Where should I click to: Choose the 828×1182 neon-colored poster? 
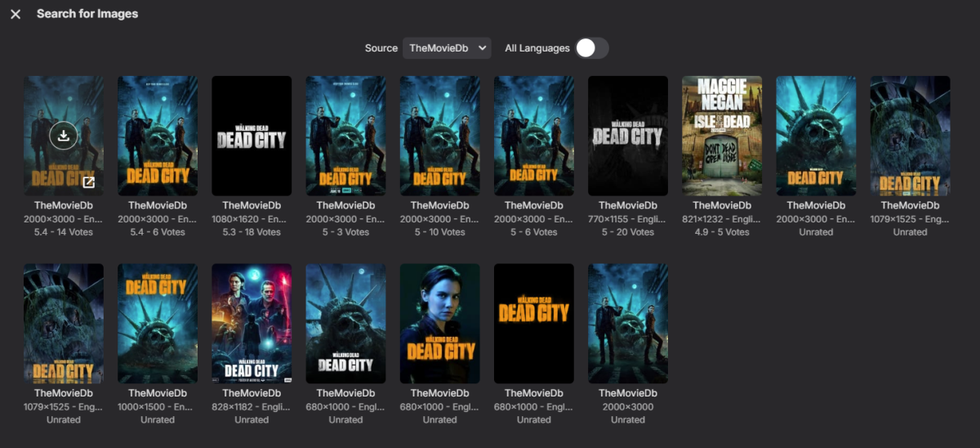(x=252, y=324)
